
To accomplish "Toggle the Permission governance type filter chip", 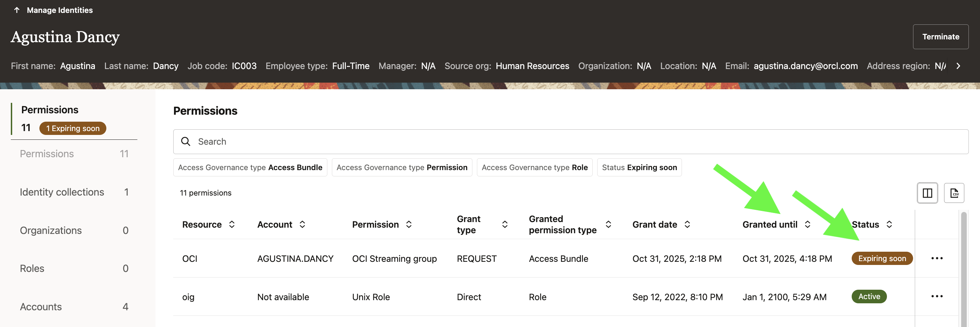I will pos(402,167).
